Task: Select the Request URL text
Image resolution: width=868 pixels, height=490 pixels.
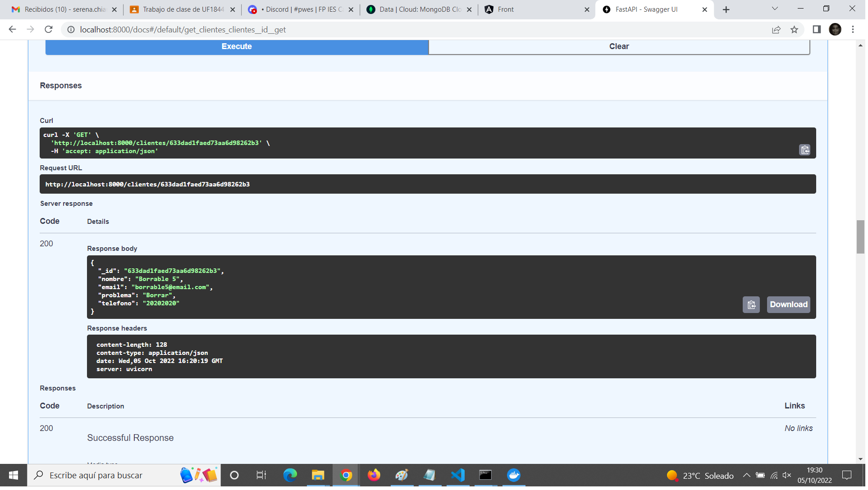Action: (148, 185)
